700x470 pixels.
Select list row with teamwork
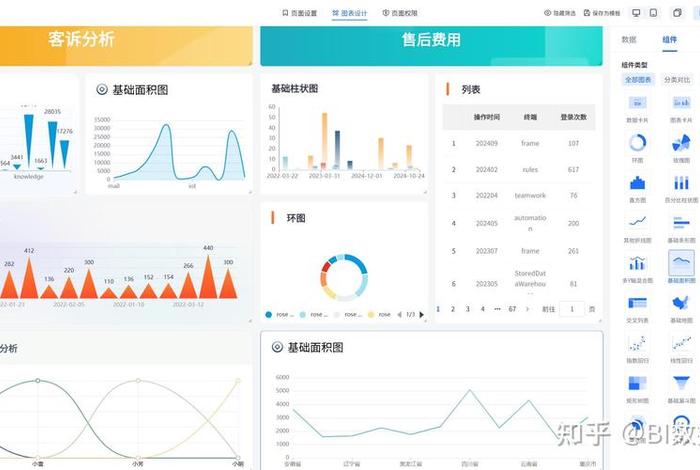[519, 195]
